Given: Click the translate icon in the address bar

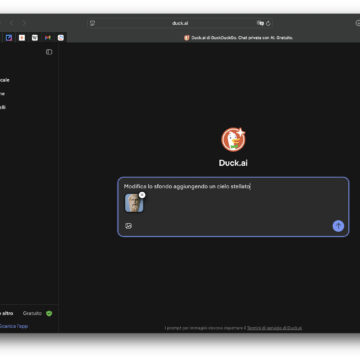Looking at the screenshot, I should (x=260, y=23).
